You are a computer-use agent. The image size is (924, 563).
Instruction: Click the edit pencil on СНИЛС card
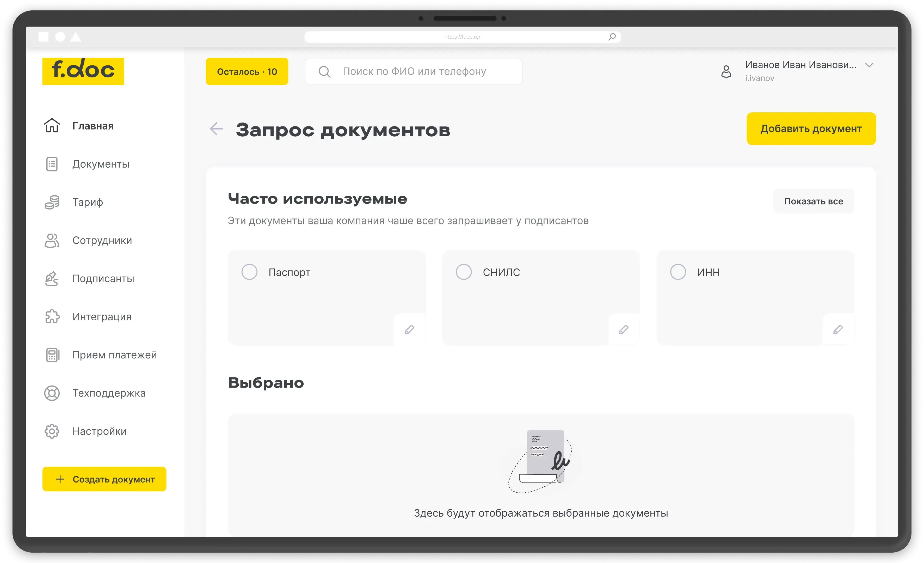pos(624,330)
